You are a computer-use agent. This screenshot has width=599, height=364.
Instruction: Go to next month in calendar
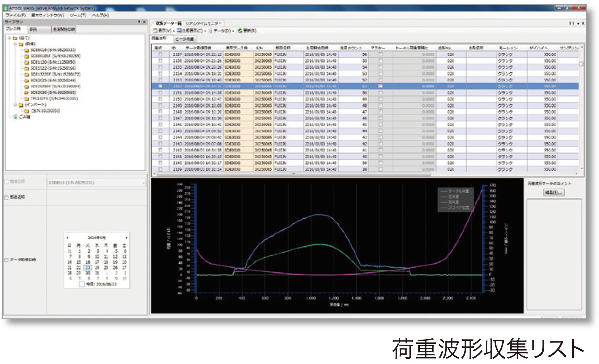click(x=127, y=238)
